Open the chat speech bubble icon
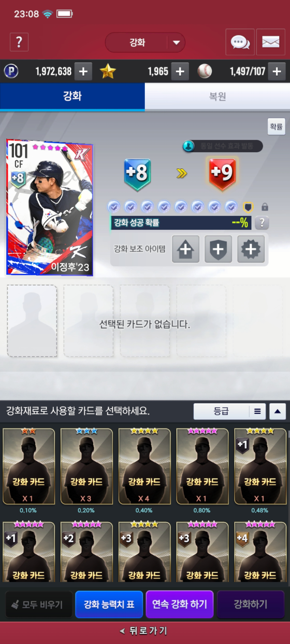The width and height of the screenshot is (290, 644). 240,42
